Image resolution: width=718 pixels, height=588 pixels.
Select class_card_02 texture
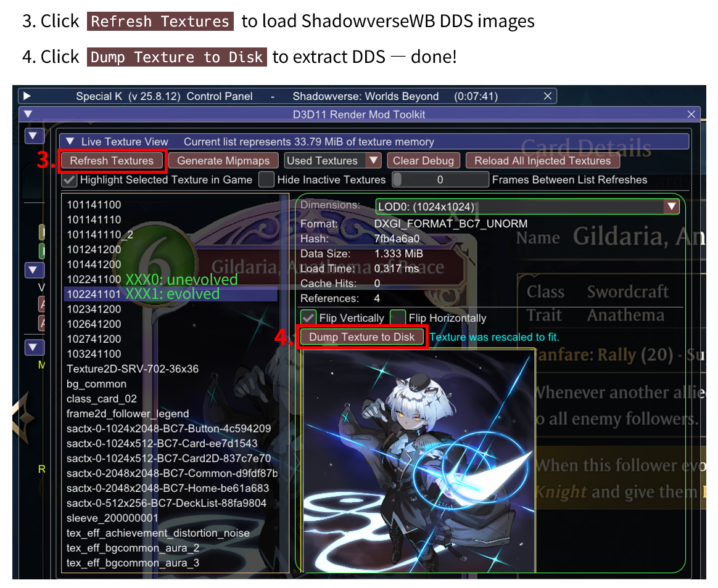tap(101, 399)
